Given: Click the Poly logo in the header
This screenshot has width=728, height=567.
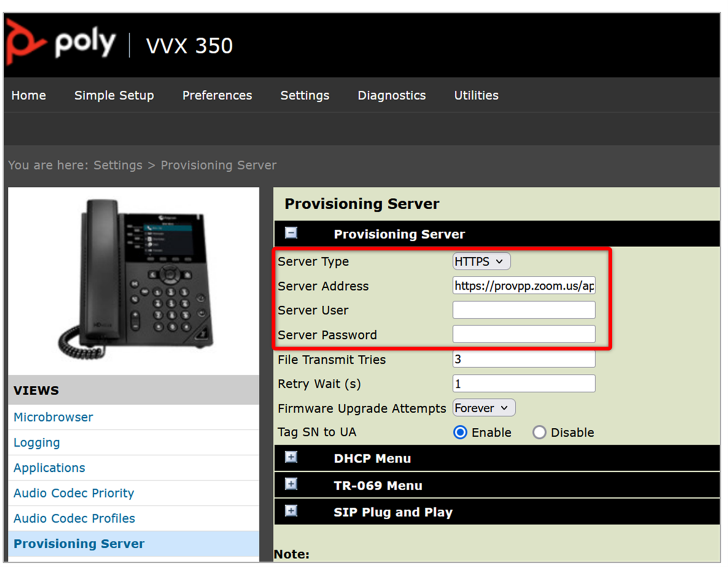Looking at the screenshot, I should (x=61, y=43).
